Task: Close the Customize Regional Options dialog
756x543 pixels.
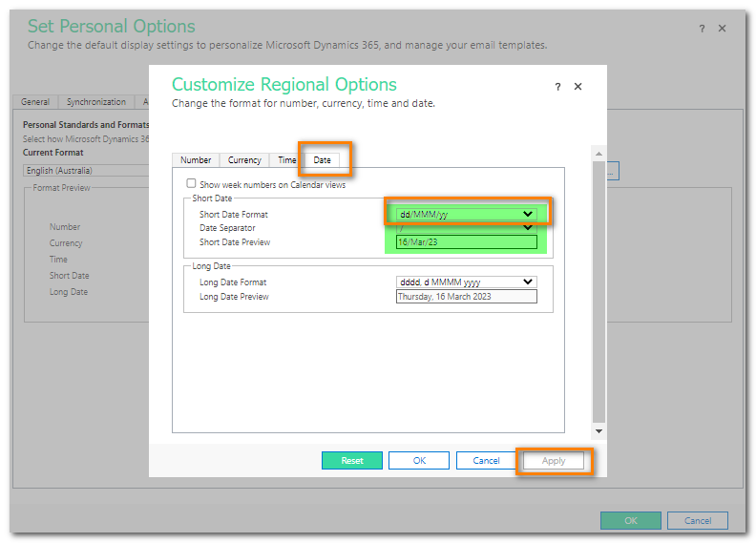Action: point(577,87)
